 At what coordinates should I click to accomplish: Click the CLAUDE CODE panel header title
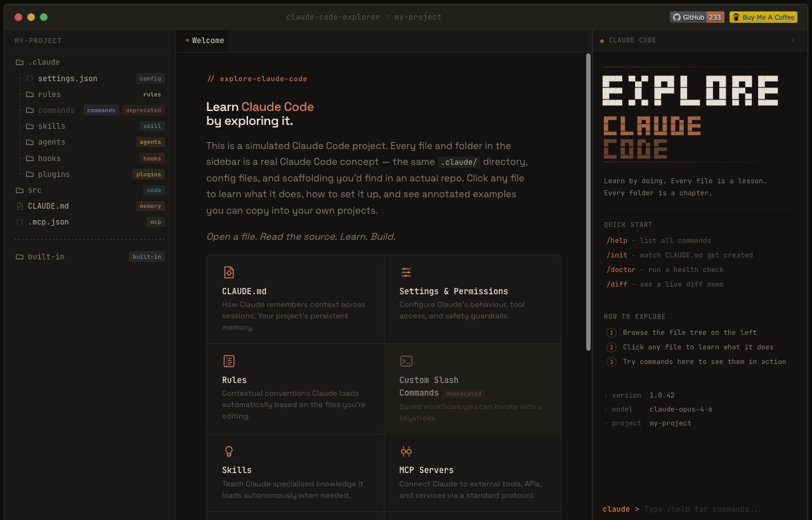[x=632, y=41]
